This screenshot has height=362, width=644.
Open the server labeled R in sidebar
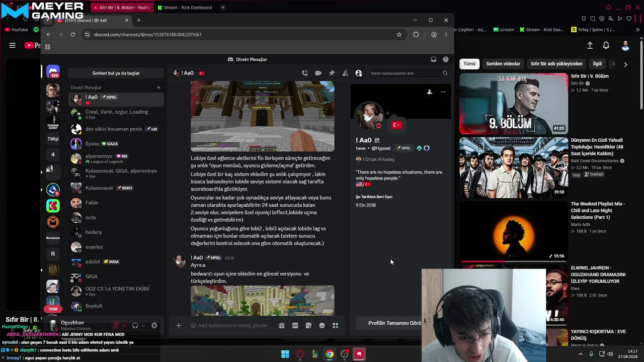53,254
